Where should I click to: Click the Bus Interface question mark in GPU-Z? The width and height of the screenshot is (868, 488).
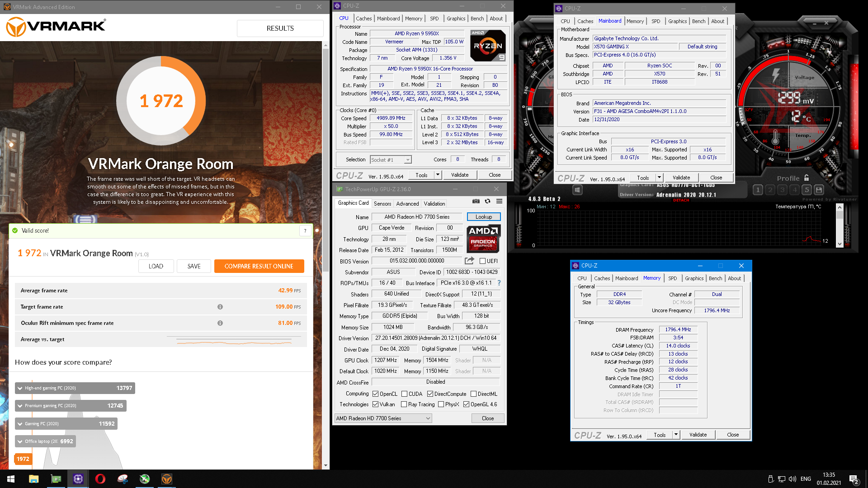499,283
